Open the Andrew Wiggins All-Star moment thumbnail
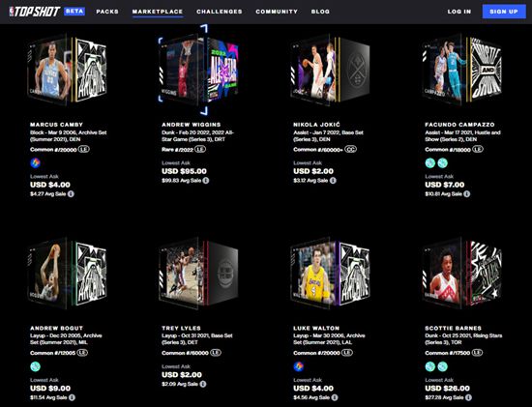Image resolution: width=532 pixels, height=407 pixels. [198, 70]
